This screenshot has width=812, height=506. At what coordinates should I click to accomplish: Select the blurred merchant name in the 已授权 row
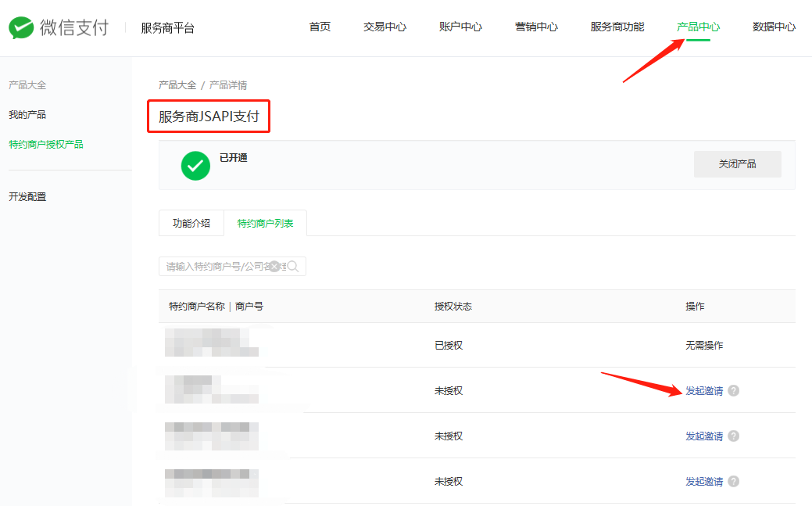tap(212, 343)
